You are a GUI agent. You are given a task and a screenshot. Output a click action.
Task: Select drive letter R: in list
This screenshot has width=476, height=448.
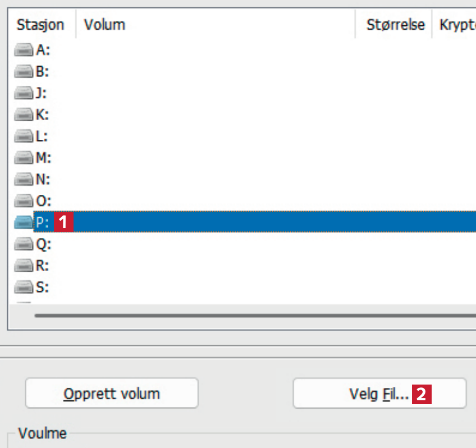click(x=43, y=266)
